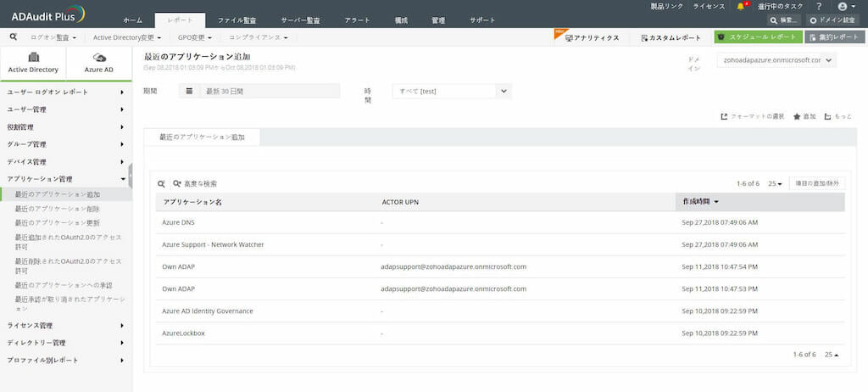Open the ライセンス link
868x392 pixels.
[709, 6]
